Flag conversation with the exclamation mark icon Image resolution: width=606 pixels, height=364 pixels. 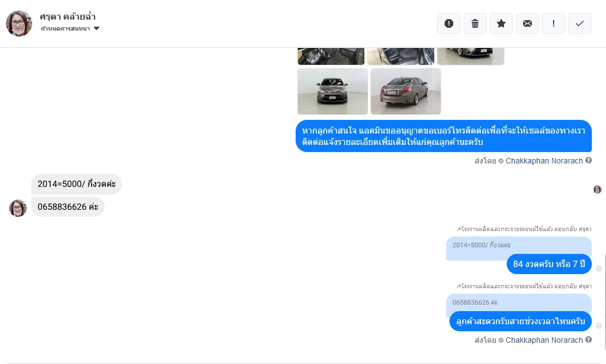tap(554, 23)
